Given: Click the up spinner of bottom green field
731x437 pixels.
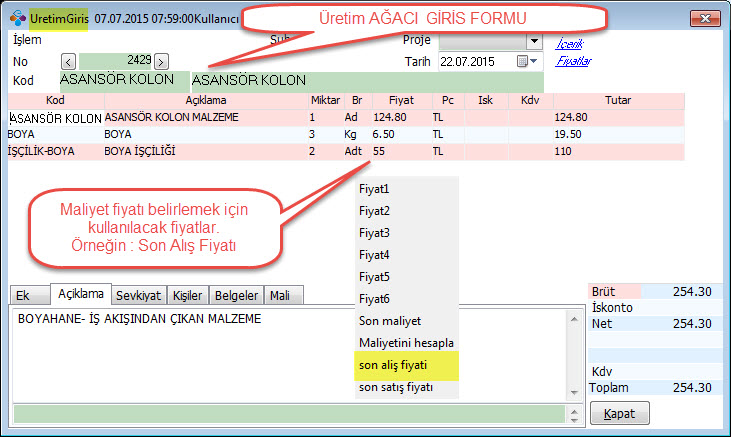Looking at the screenshot, I should point(574,411).
